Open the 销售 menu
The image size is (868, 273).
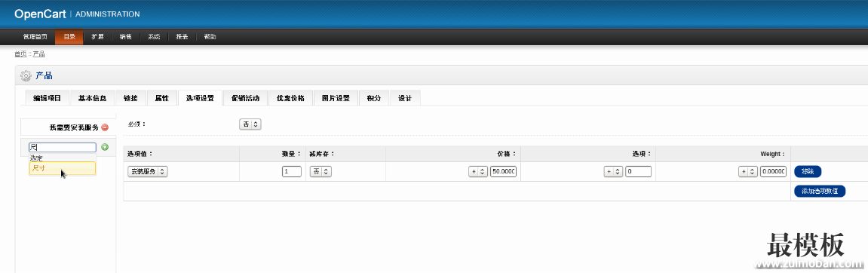pyautogui.click(x=126, y=37)
